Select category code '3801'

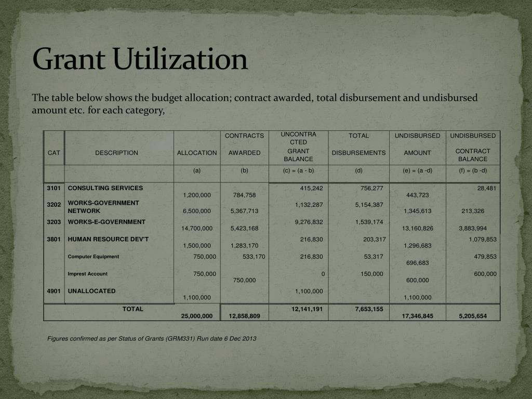[x=54, y=239]
